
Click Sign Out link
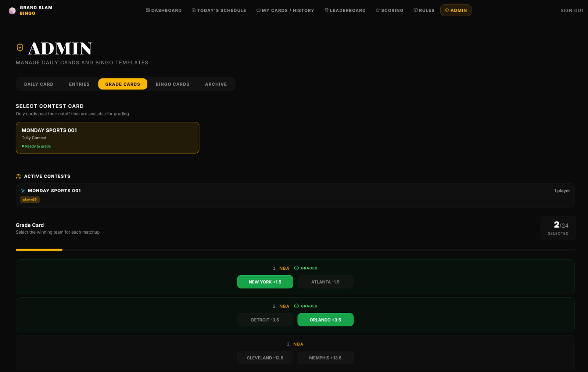[572, 11]
